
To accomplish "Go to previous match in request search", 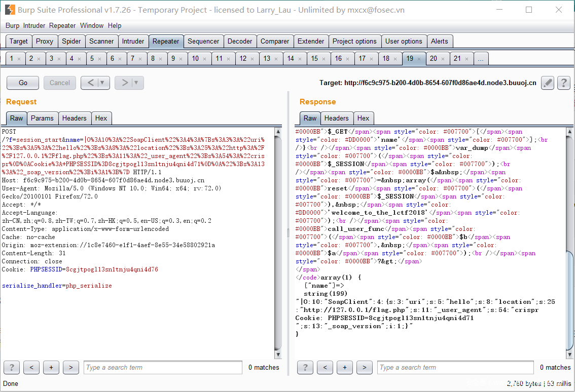I will coord(31,368).
